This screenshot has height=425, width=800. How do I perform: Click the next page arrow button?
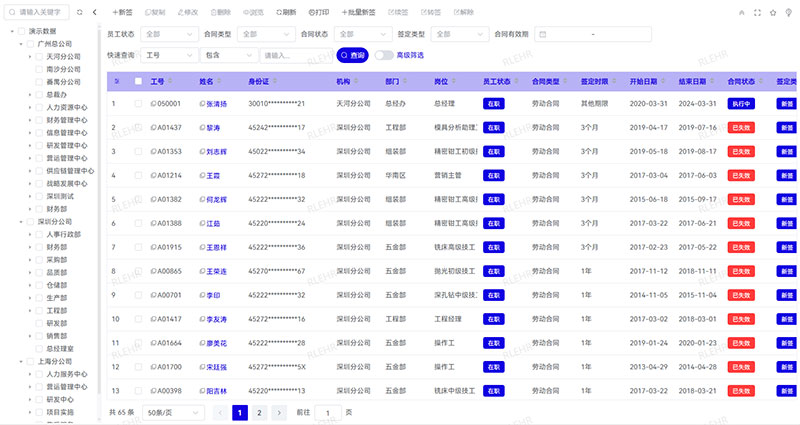click(x=279, y=412)
